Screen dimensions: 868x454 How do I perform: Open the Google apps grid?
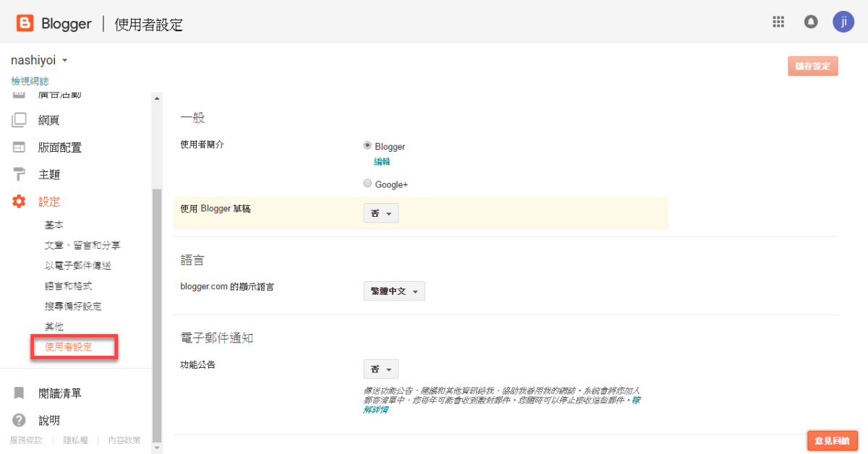pos(778,22)
